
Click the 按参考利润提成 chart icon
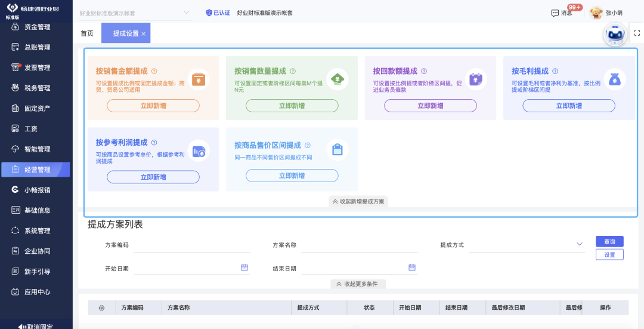click(x=199, y=151)
